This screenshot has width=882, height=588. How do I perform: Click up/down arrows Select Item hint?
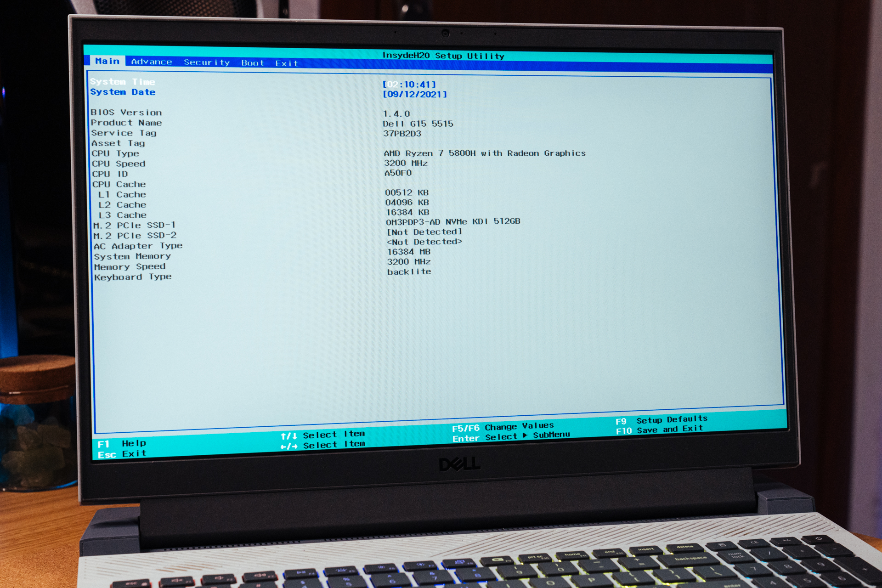(x=322, y=435)
